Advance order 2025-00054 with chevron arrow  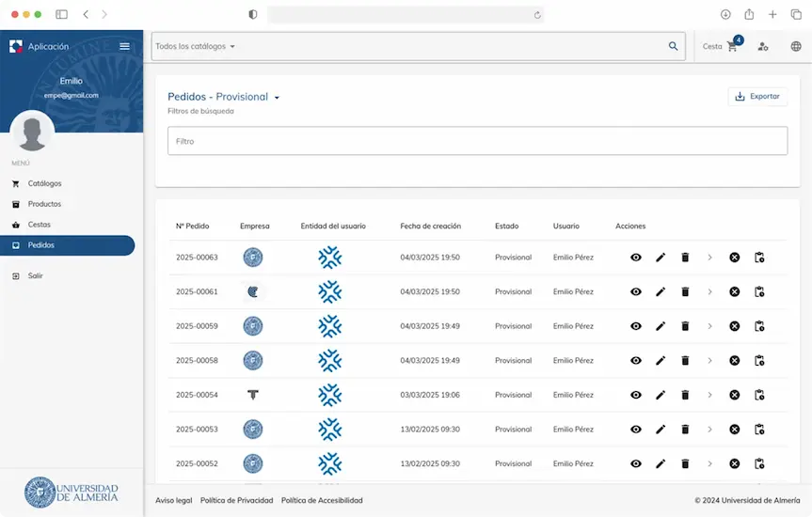(x=709, y=395)
